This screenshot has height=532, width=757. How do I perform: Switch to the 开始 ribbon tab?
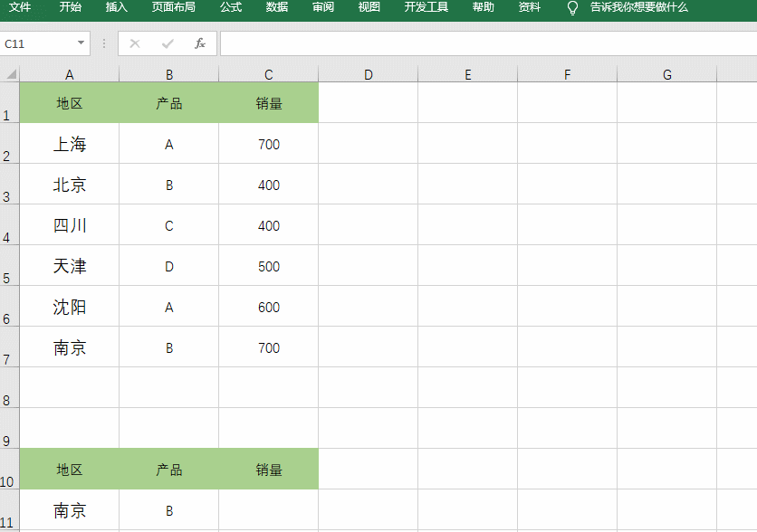[x=69, y=8]
